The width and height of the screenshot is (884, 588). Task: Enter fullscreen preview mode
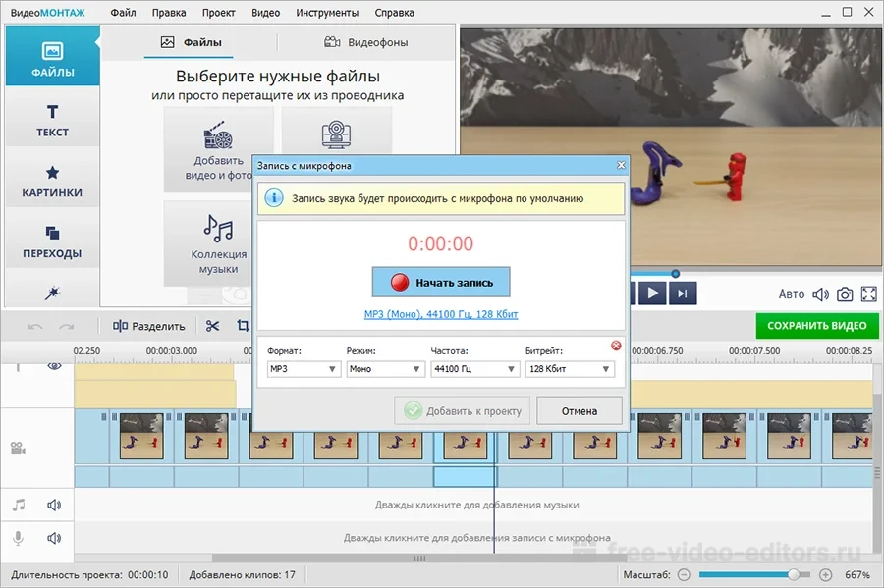(x=868, y=294)
